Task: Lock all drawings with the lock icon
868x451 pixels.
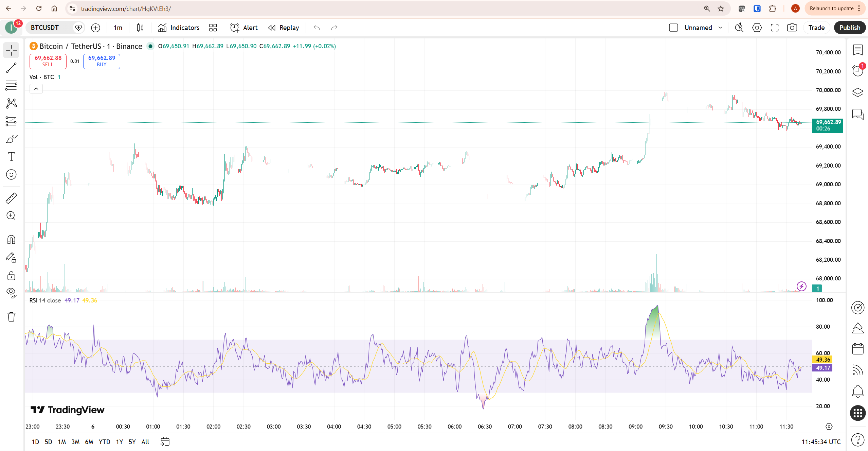Action: click(x=11, y=276)
